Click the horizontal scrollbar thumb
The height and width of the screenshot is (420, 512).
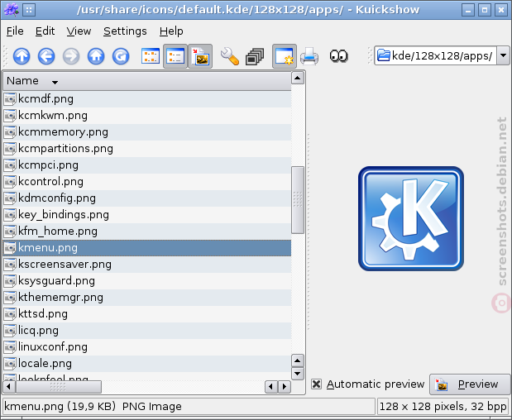59,387
